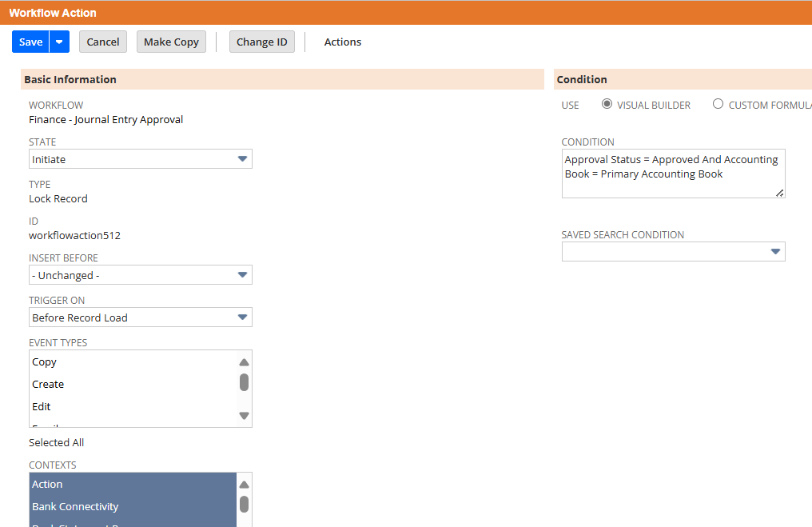The width and height of the screenshot is (812, 527).
Task: Open the Trigger On dropdown arrow icon
Action: coord(241,317)
